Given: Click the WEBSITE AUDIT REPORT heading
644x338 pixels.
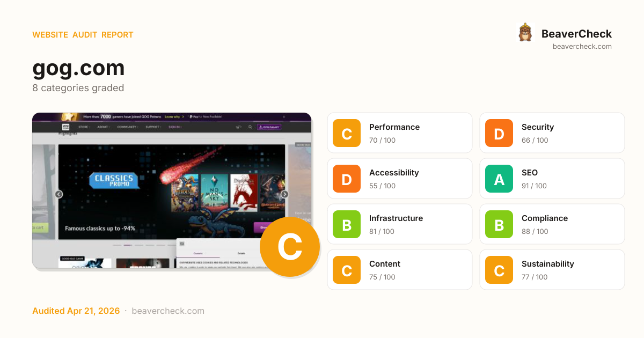Looking at the screenshot, I should click(83, 35).
